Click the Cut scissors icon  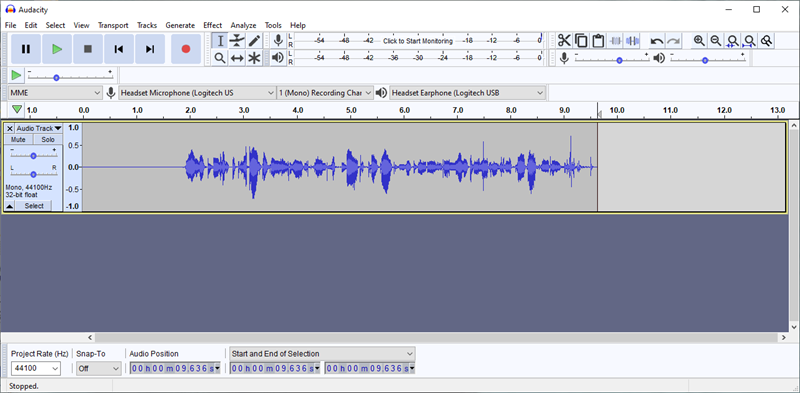[564, 41]
